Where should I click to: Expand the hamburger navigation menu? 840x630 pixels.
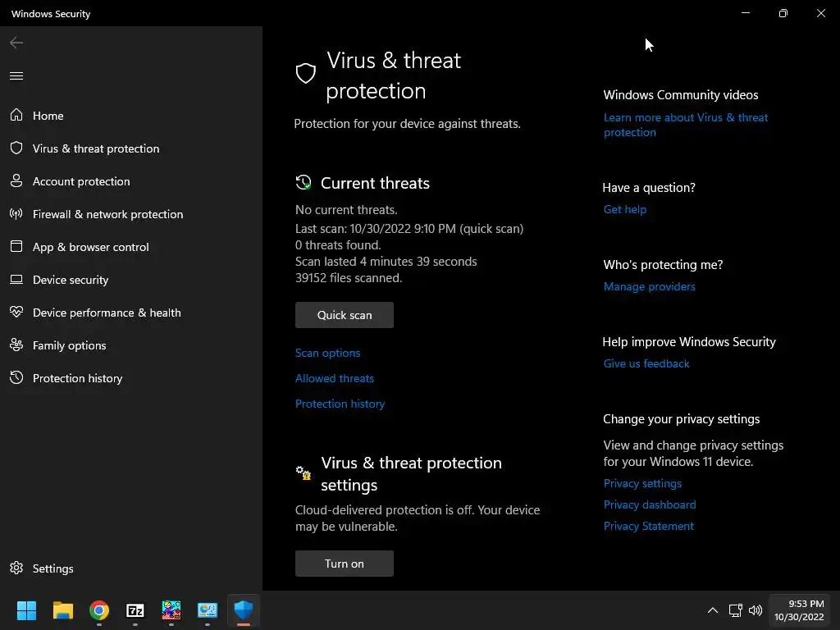[x=16, y=76]
